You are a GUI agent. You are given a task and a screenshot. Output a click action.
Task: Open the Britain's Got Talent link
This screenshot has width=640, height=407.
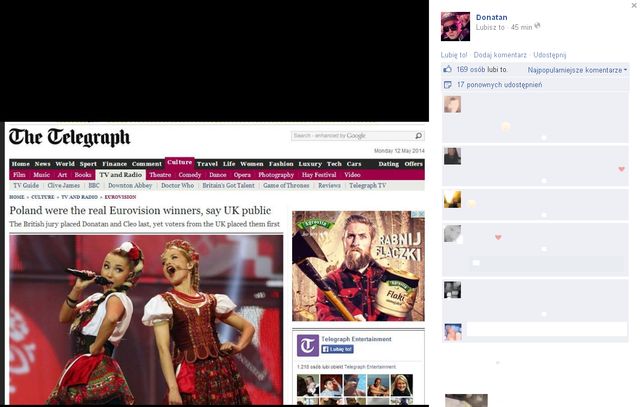[x=228, y=185]
